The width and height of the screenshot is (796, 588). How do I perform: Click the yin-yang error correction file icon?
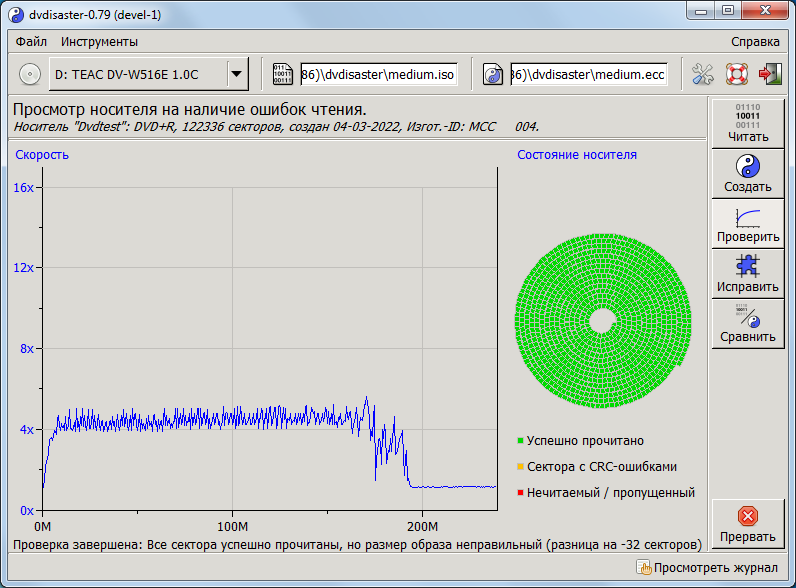click(x=492, y=74)
